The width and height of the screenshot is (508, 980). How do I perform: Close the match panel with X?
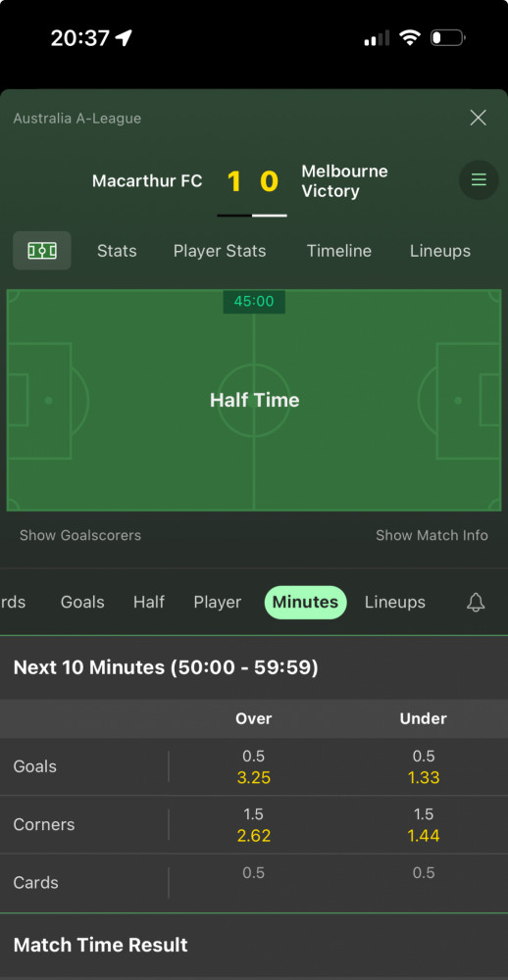click(x=478, y=118)
